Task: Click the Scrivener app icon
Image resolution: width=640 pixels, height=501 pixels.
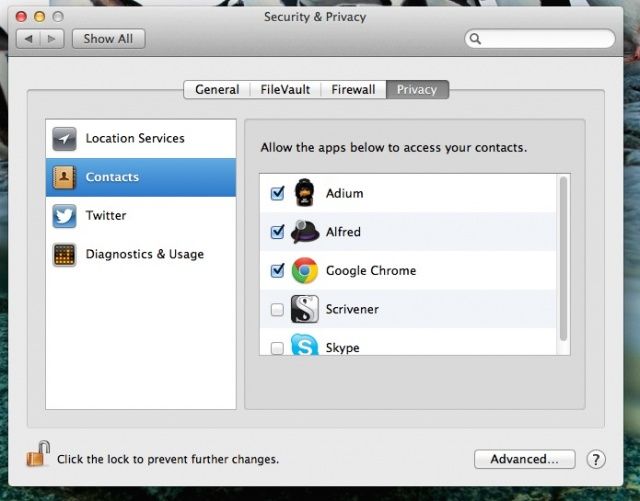Action: [x=305, y=309]
